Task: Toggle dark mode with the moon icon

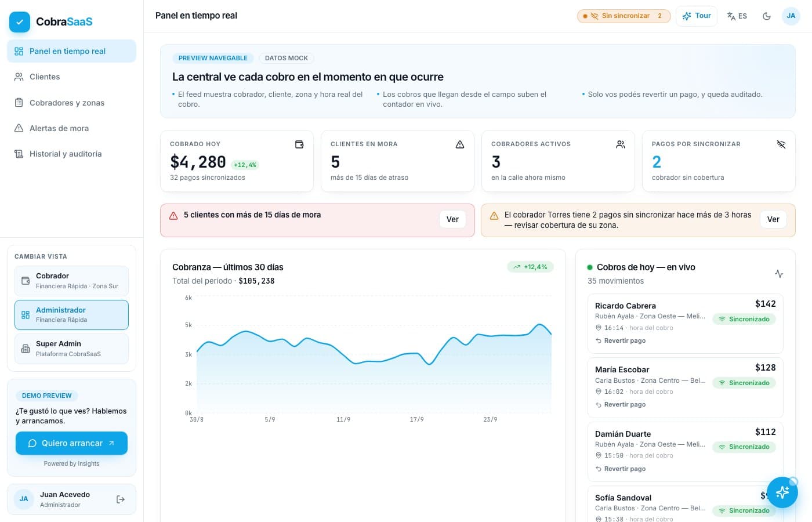Action: (x=767, y=16)
